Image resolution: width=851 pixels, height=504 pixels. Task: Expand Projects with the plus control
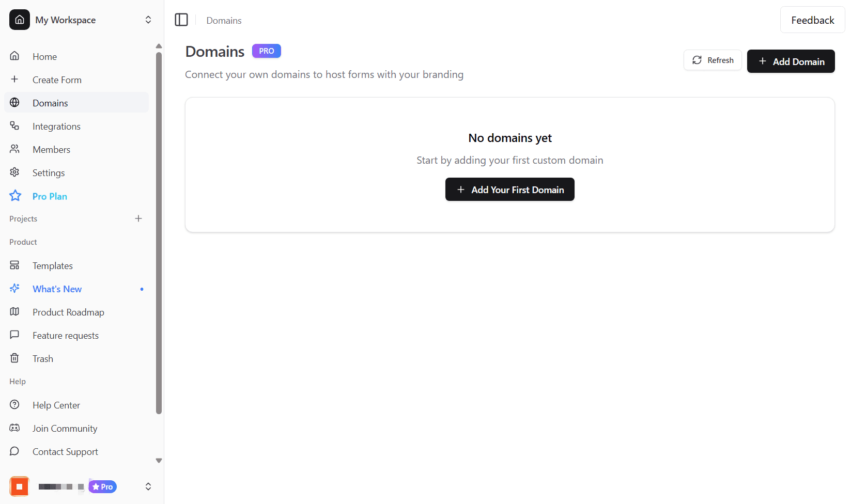point(138,218)
